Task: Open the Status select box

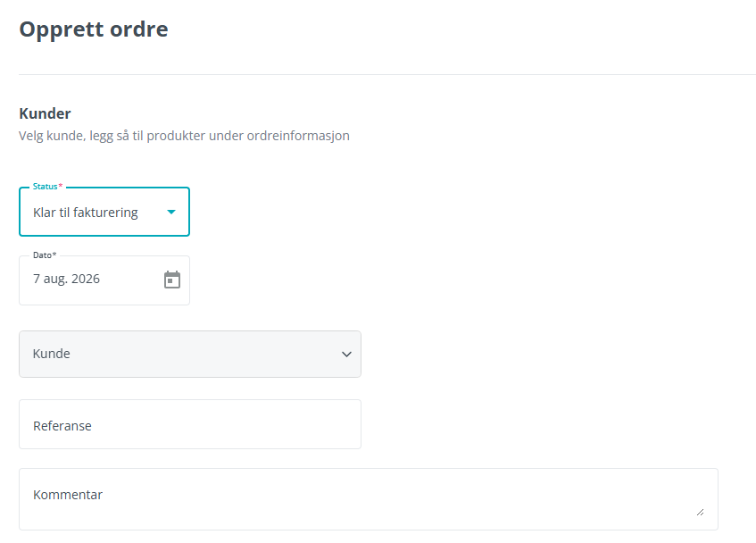Action: pyautogui.click(x=104, y=212)
